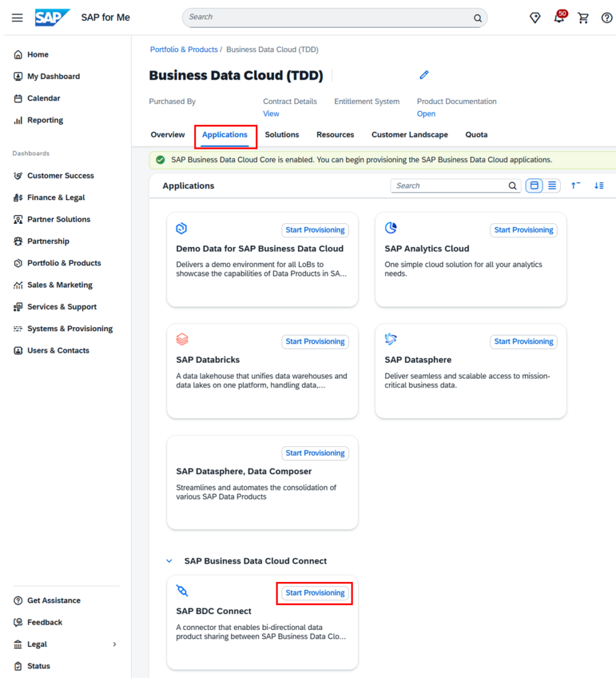Switch to the Overview tab
This screenshot has height=678, width=616.
coord(168,135)
